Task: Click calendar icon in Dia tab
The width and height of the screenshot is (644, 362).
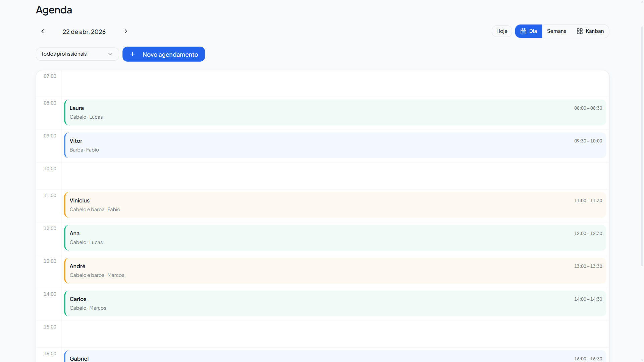Action: (x=523, y=31)
